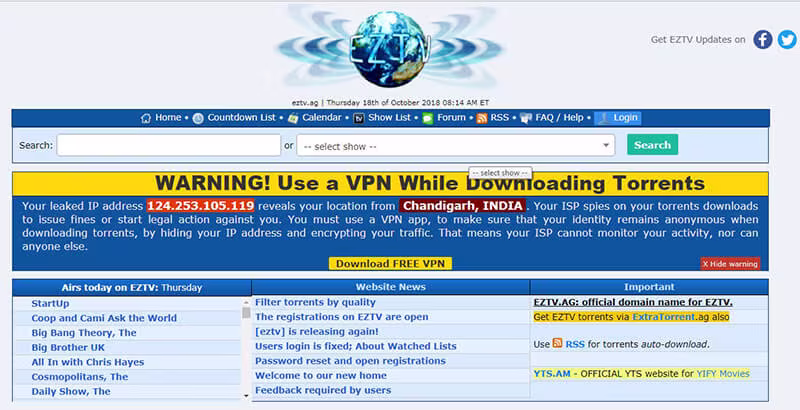Expand the select show dropdown

[x=456, y=146]
